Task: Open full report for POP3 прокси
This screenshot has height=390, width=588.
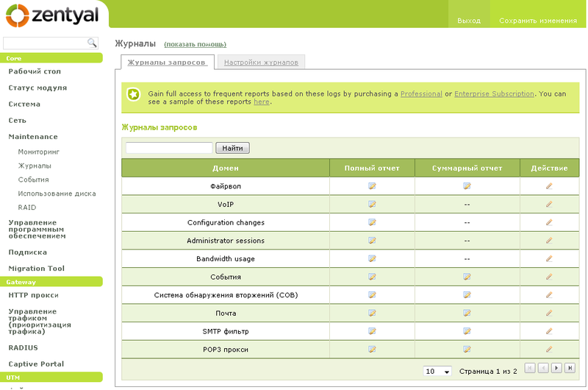Action: [372, 349]
